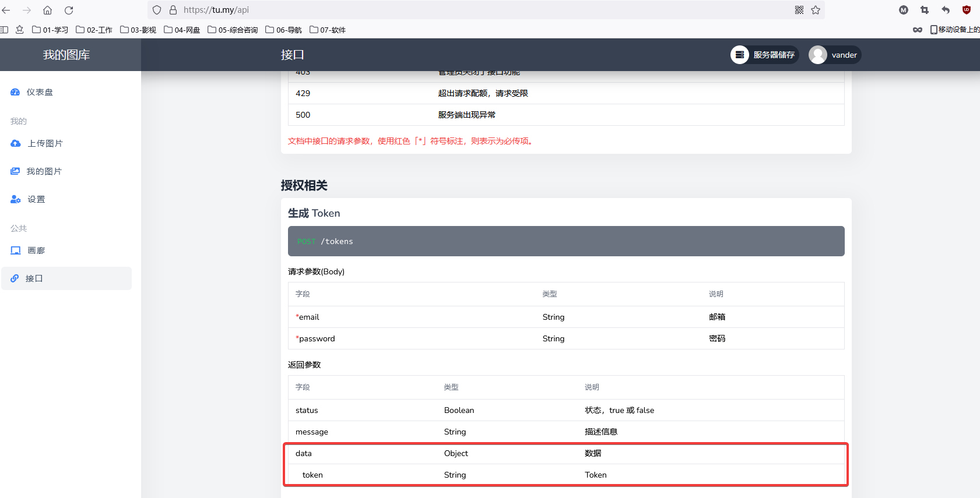Viewport: 980px width, 498px height.
Task: Select 接口 in sidebar
Action: [x=66, y=278]
